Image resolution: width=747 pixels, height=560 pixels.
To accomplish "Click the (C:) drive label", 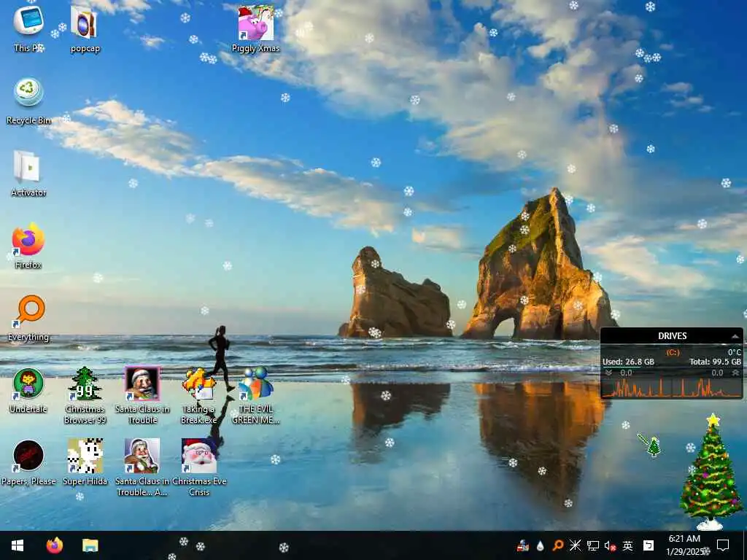I will 673,352.
